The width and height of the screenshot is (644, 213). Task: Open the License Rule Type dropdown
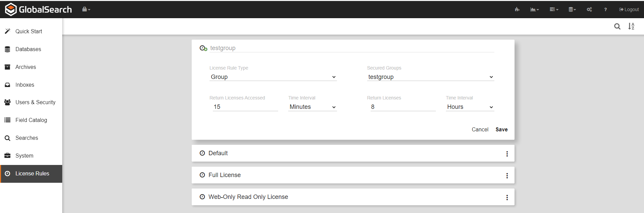coord(273,77)
